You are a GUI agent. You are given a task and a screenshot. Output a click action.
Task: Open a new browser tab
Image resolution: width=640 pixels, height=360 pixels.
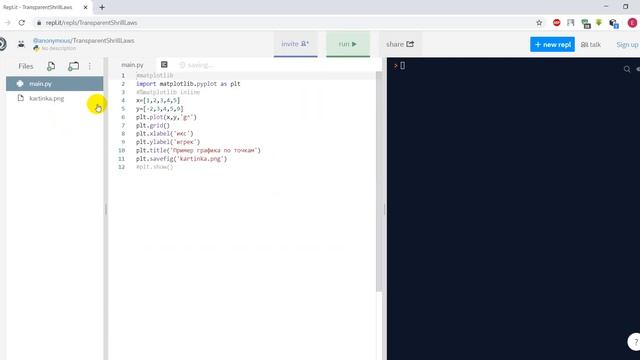[102, 7]
